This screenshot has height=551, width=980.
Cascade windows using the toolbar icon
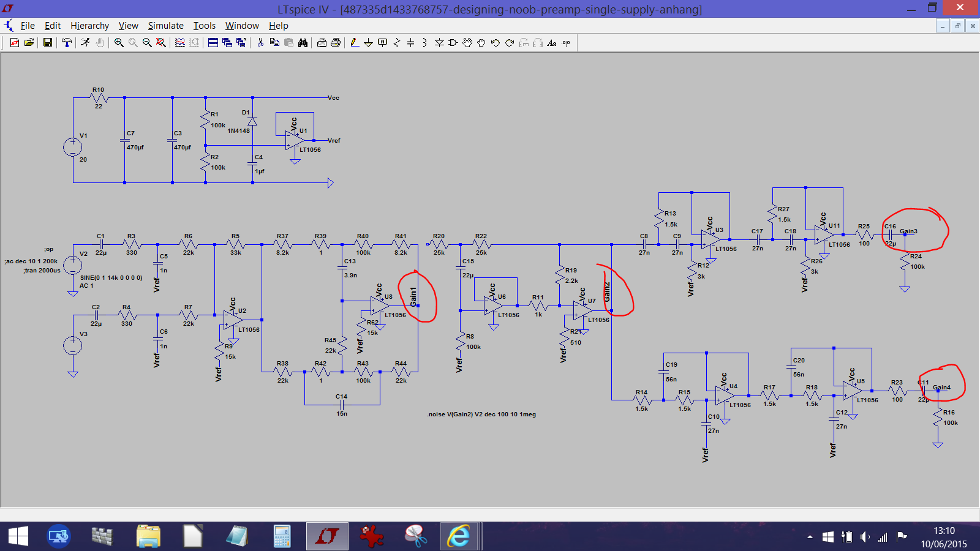227,43
